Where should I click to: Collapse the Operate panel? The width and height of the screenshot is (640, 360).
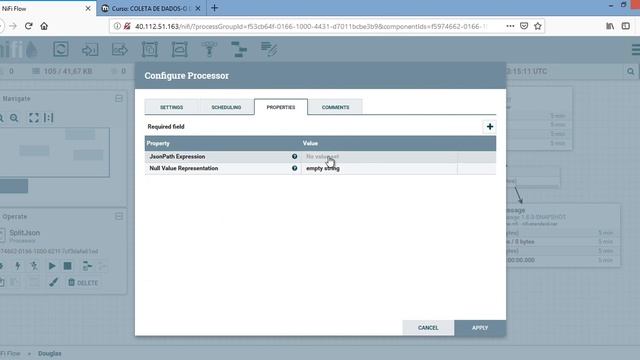point(119,216)
